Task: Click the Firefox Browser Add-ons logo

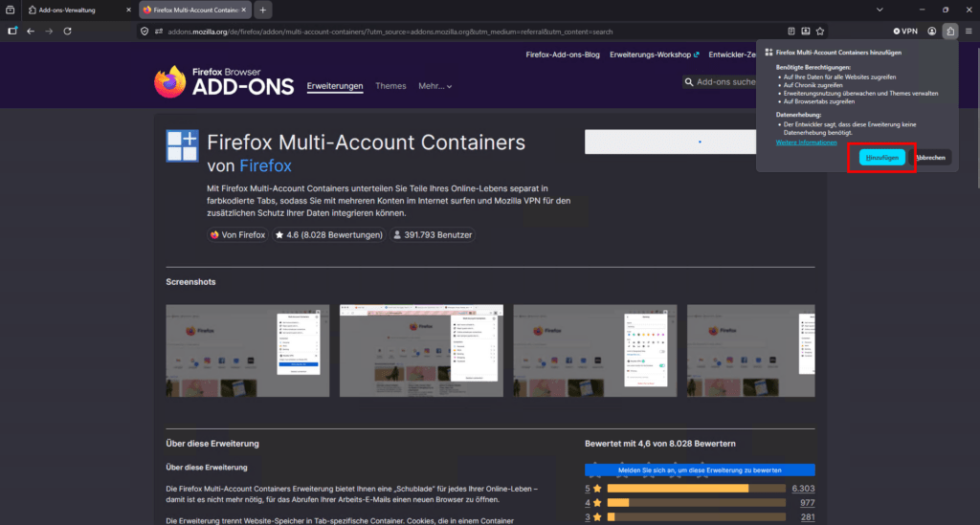Action: [x=224, y=82]
